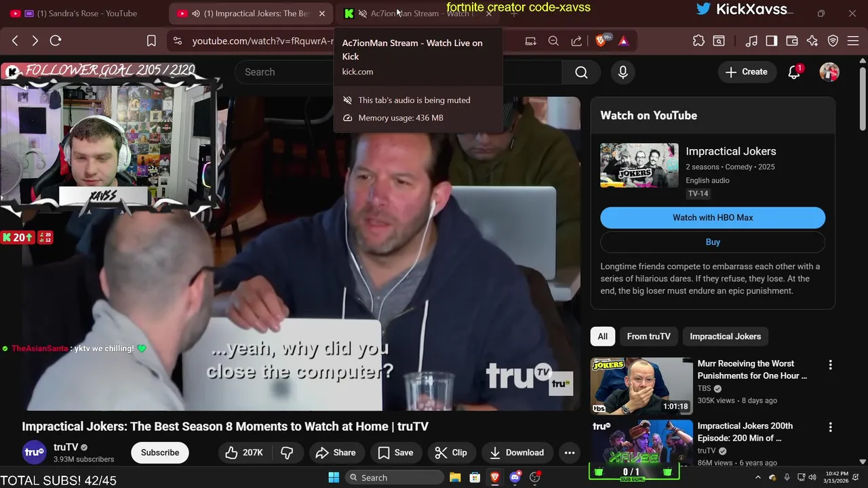Click the system tray volume icon
868x488 pixels.
[x=812, y=478]
